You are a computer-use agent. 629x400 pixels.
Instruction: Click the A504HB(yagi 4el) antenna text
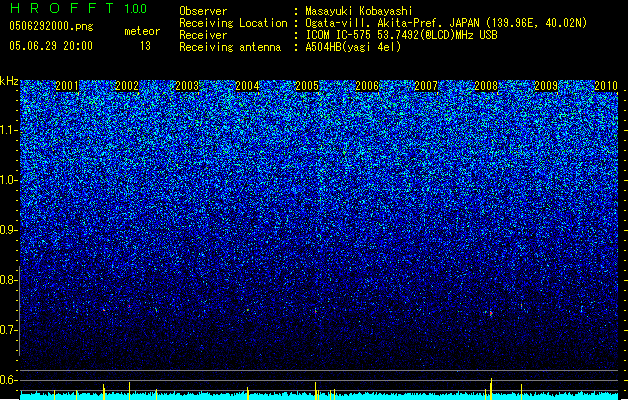click(x=353, y=47)
